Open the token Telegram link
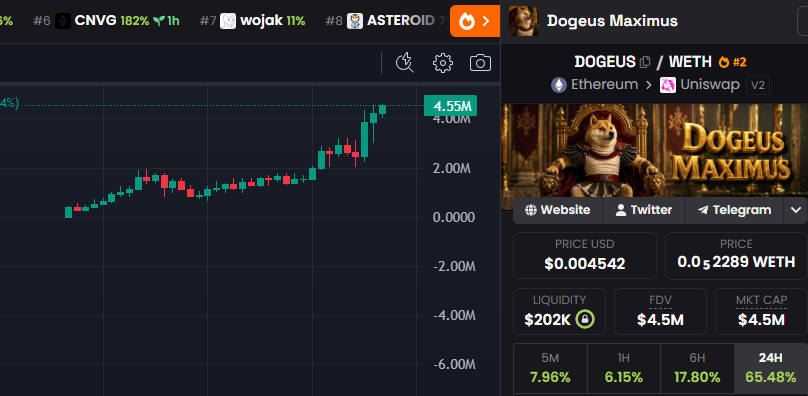This screenshot has height=396, width=808. (734, 210)
